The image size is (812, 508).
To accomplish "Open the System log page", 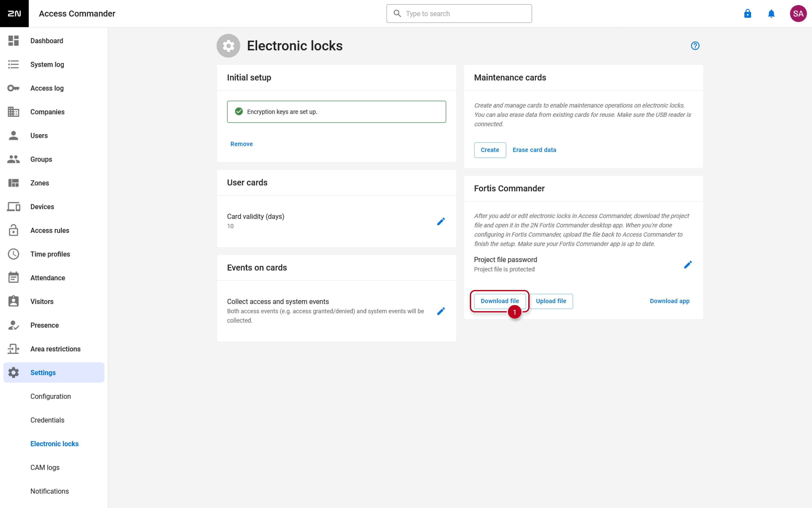I will (54, 64).
